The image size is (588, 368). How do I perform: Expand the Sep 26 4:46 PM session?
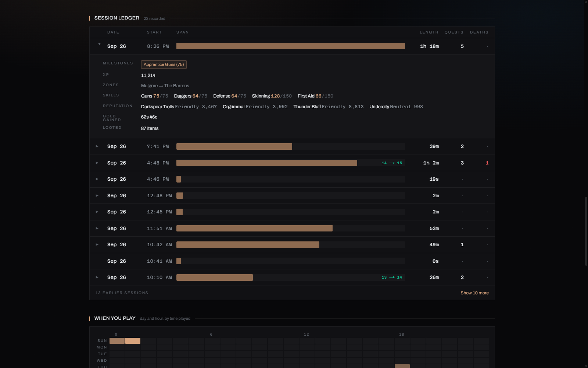[x=97, y=179]
